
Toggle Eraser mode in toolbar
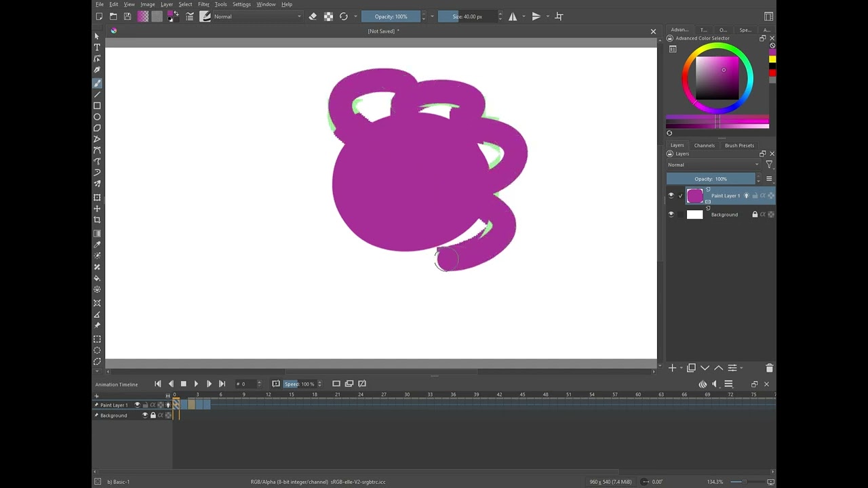point(313,16)
